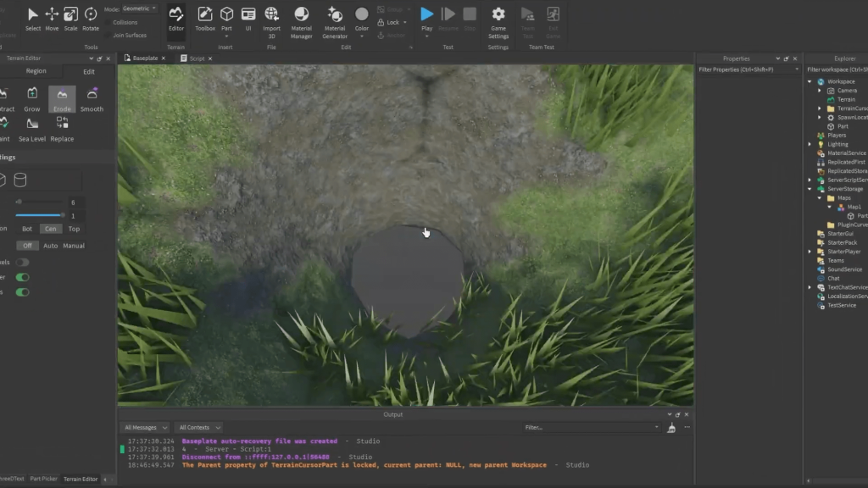The image size is (868, 488).
Task: Select the Smooth terrain tool
Action: (x=92, y=100)
